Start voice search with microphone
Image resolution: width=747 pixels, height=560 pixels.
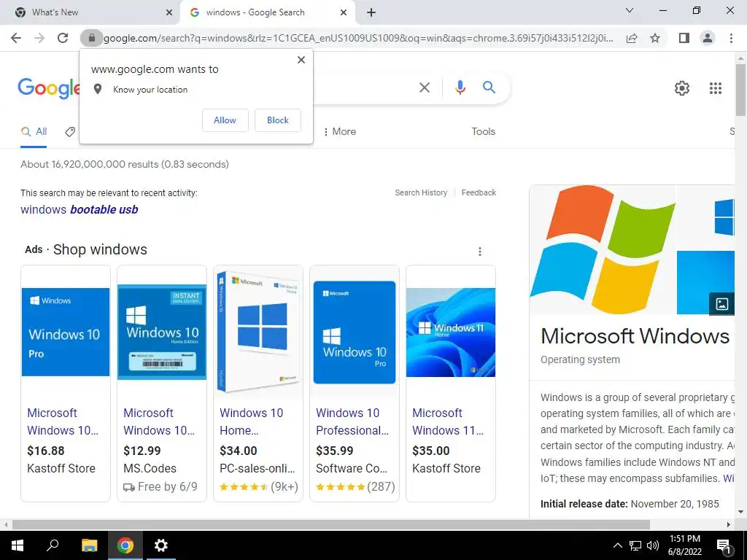coord(460,87)
